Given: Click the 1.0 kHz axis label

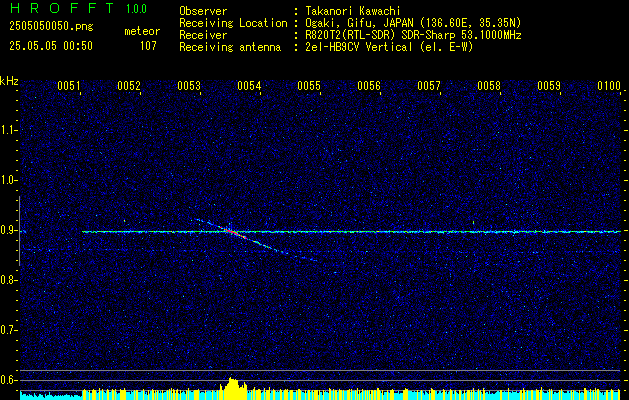Looking at the screenshot, I should (7, 181).
